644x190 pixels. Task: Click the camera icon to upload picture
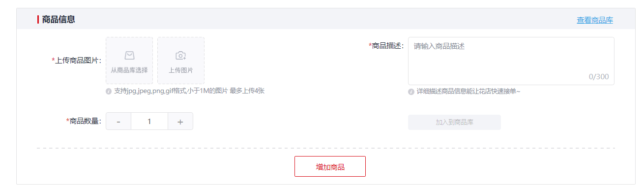click(180, 56)
